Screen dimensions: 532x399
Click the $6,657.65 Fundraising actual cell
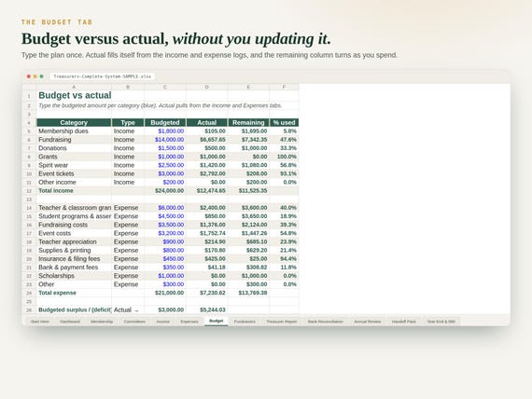(207, 140)
